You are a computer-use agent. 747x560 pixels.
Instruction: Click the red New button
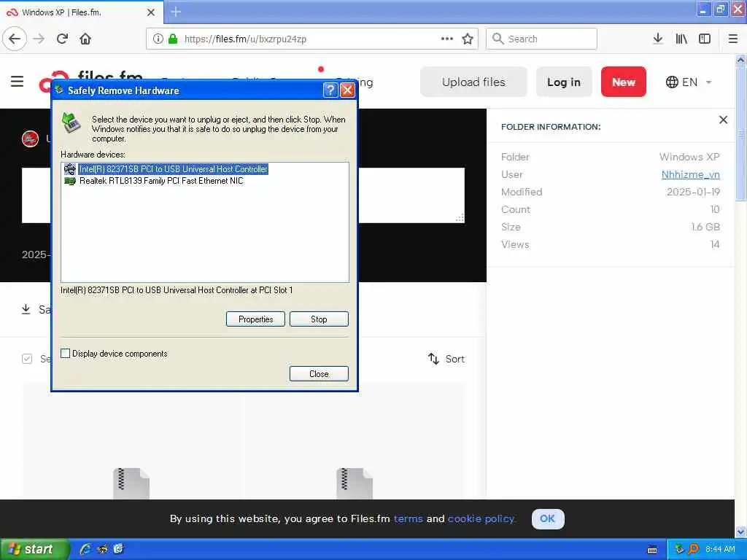click(x=623, y=82)
